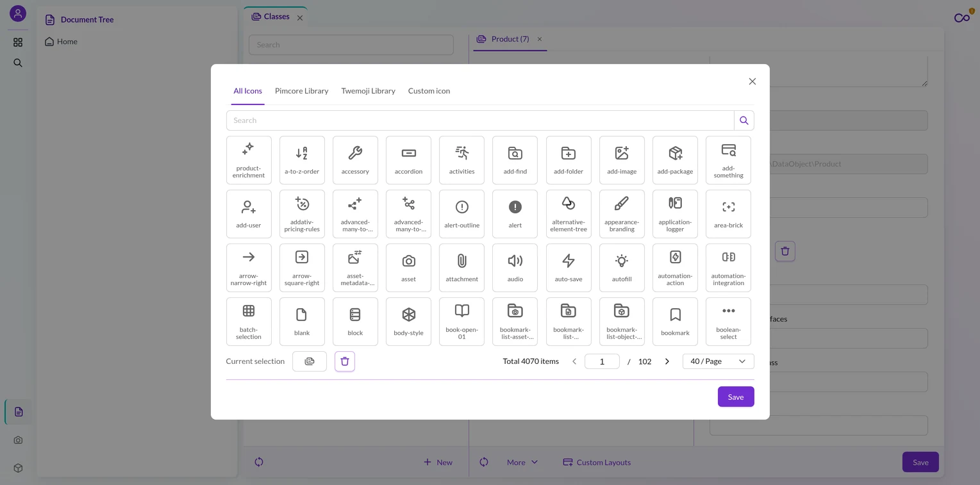Select the Product (7) tab

point(510,39)
